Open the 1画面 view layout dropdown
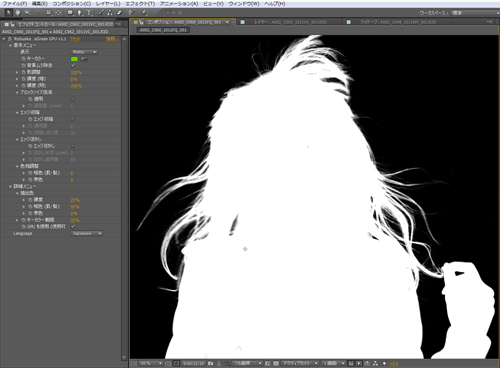 click(334, 363)
